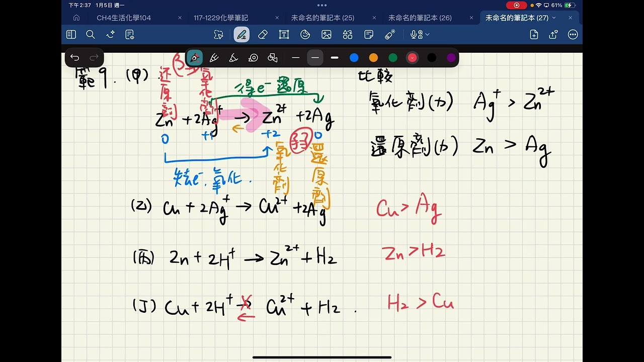The height and width of the screenshot is (362, 644).
Task: Click the search magnifier icon
Action: click(91, 35)
